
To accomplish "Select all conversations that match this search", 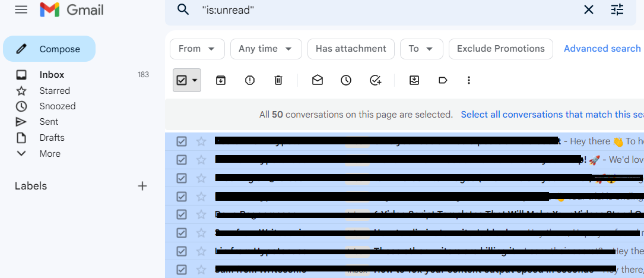I will tap(552, 114).
